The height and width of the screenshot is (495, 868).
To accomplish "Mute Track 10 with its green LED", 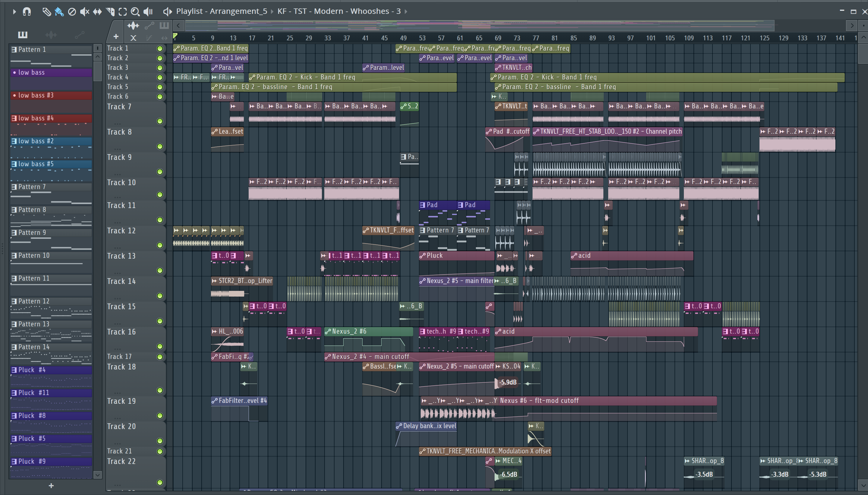I will [x=159, y=195].
